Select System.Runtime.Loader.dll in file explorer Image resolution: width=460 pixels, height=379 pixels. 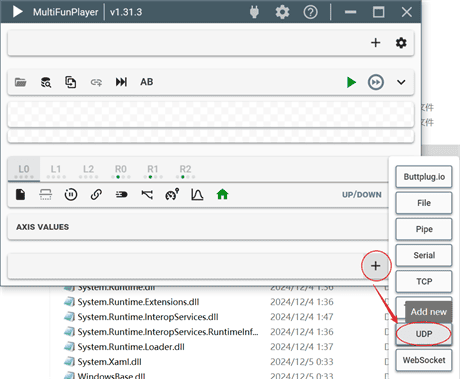tap(131, 347)
